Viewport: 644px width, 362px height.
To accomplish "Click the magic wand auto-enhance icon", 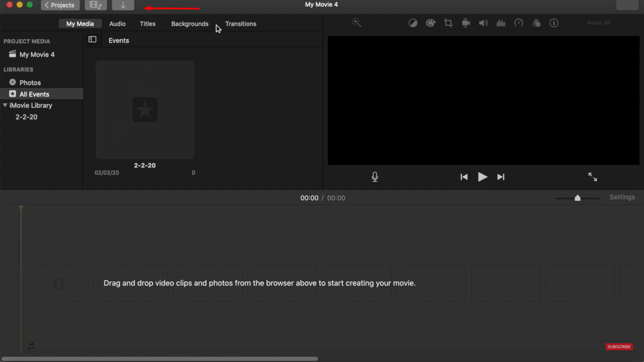I will click(356, 23).
